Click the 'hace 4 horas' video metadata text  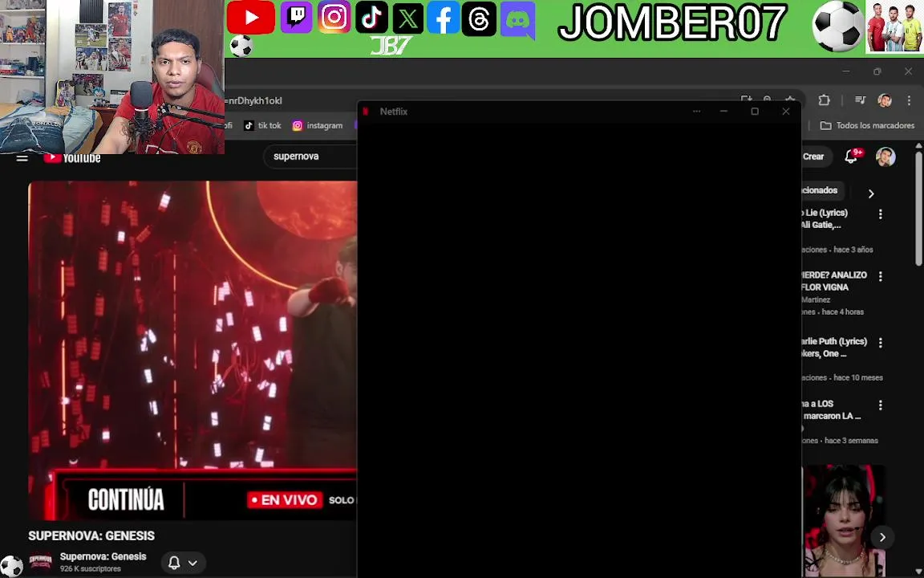click(843, 312)
